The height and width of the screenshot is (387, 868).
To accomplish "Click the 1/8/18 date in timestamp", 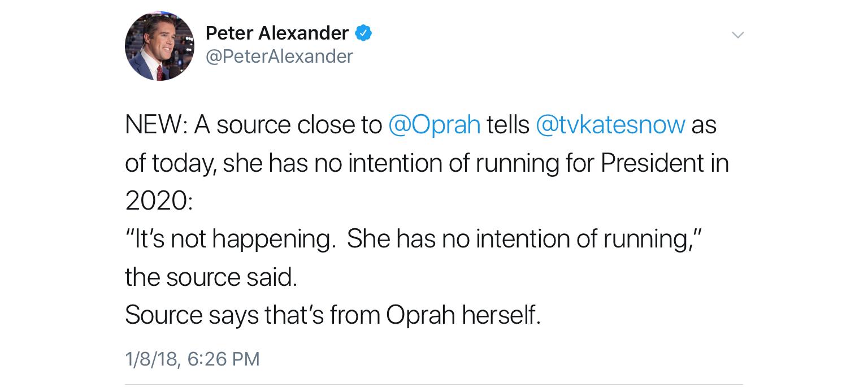I will pos(153,359).
